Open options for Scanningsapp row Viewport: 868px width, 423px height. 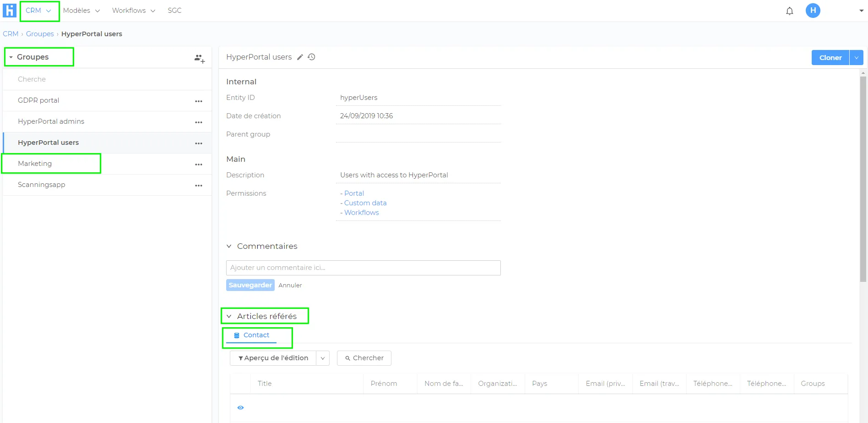(199, 186)
